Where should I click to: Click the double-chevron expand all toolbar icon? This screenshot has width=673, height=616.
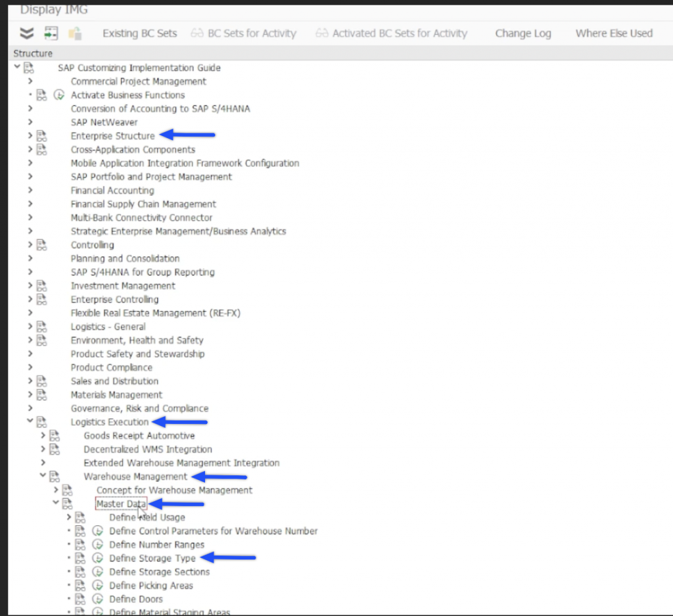pos(26,34)
